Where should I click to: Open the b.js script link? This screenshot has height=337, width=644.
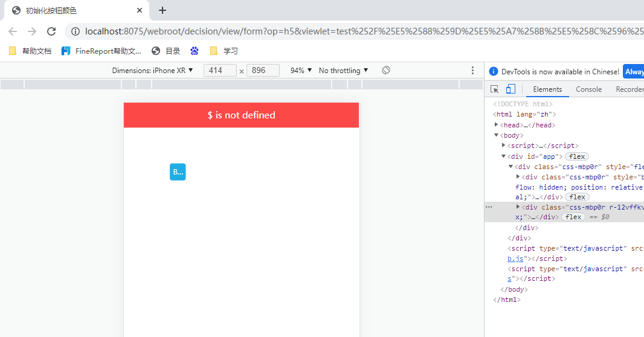pos(515,258)
